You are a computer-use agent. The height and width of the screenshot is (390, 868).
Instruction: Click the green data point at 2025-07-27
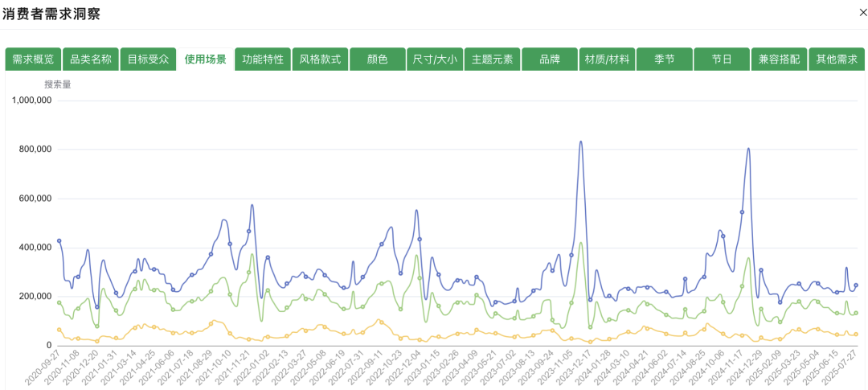[x=856, y=313]
